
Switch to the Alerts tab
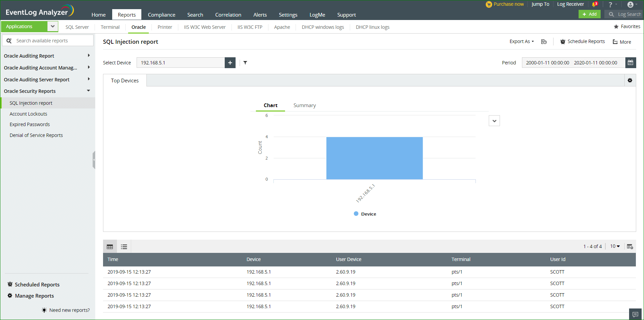[x=260, y=15]
